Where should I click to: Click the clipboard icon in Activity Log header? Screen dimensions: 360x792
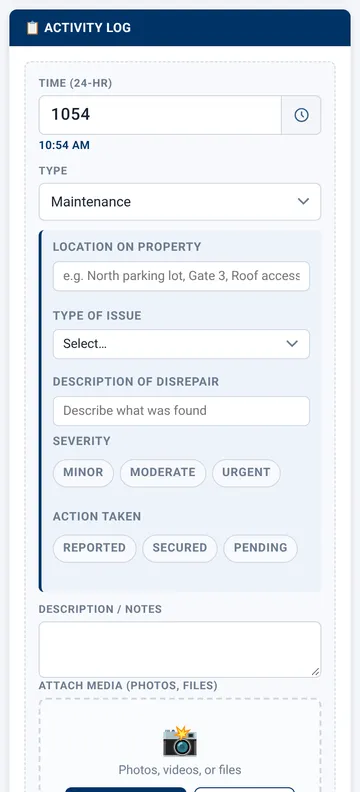[32, 28]
